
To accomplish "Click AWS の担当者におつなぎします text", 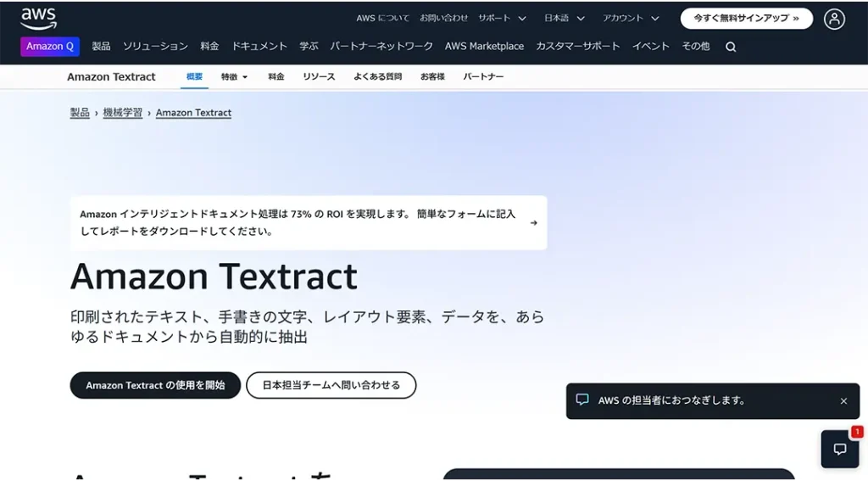I will click(x=671, y=400).
